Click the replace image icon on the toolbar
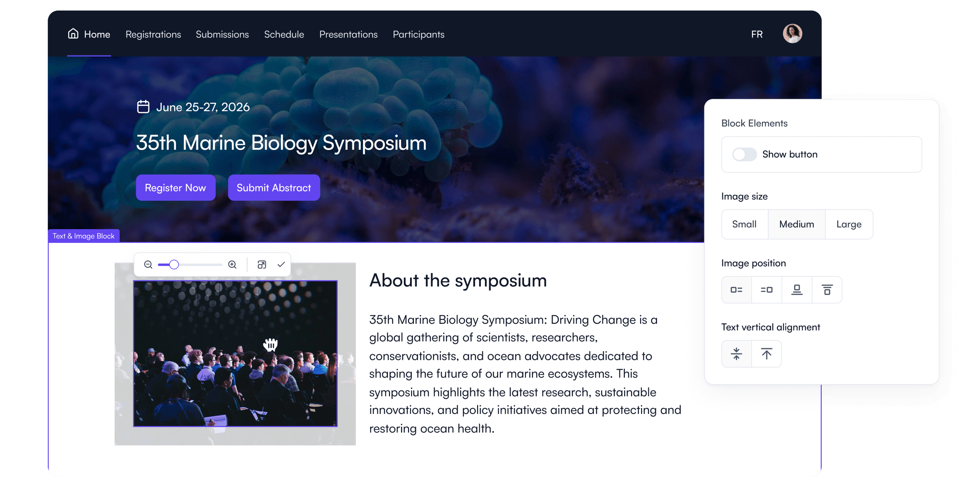Viewport: 980px width, 488px height. pos(261,264)
